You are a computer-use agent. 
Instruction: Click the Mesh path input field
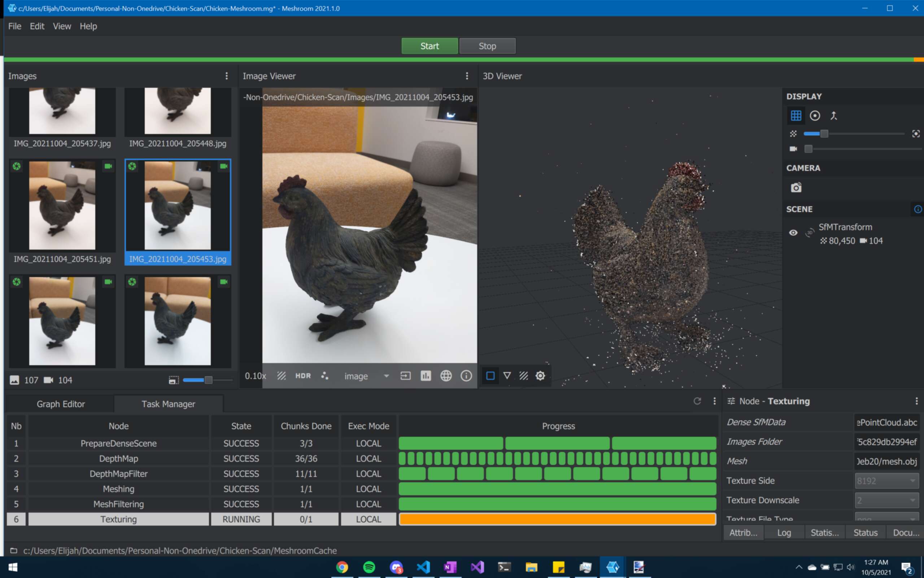[886, 461]
